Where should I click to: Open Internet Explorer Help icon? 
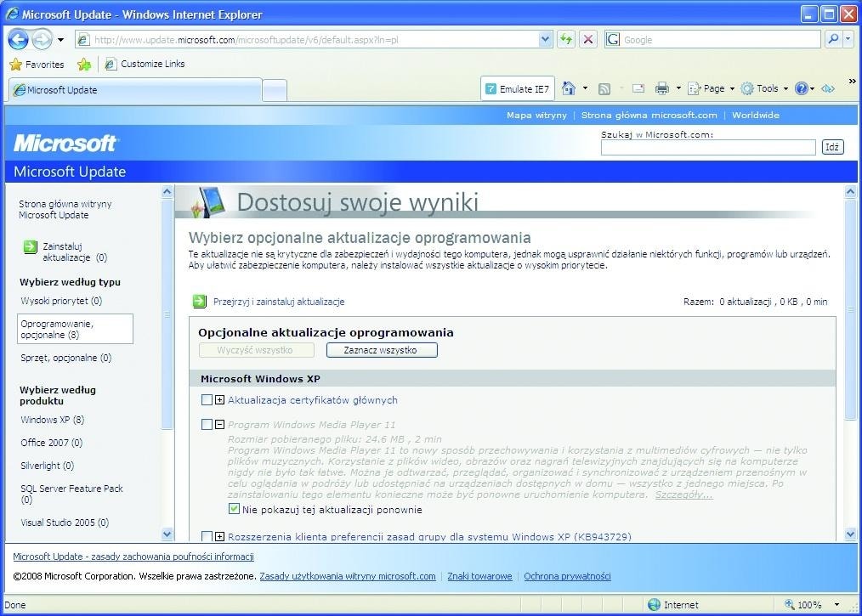point(801,88)
